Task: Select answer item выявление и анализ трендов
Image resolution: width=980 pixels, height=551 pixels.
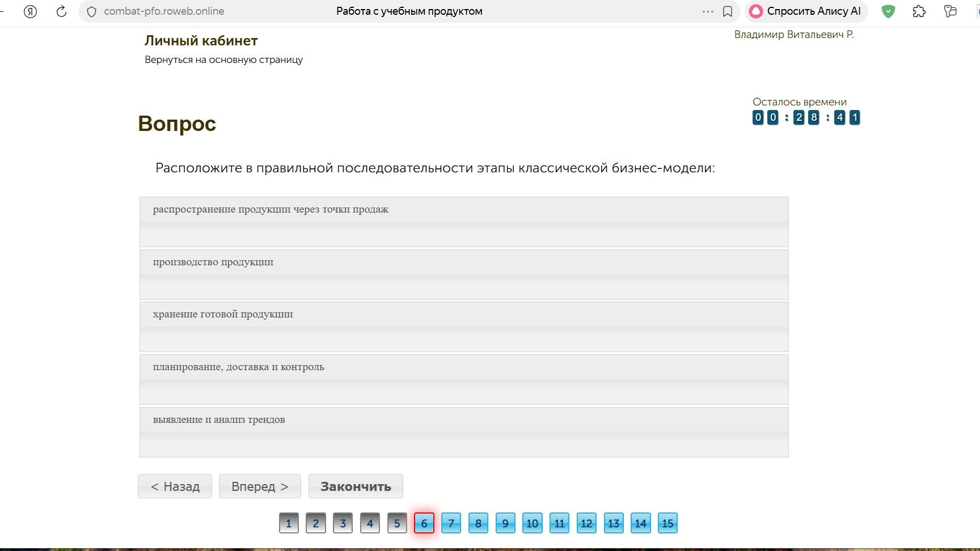Action: pyautogui.click(x=464, y=433)
